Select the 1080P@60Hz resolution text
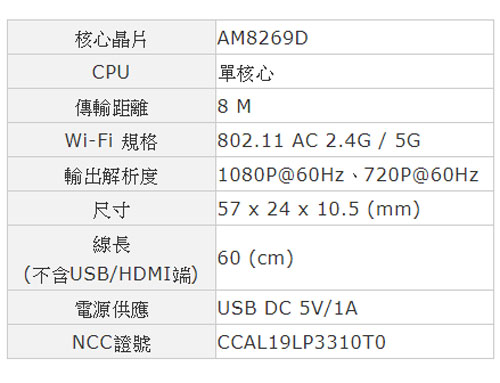The image size is (500, 383). (281, 175)
